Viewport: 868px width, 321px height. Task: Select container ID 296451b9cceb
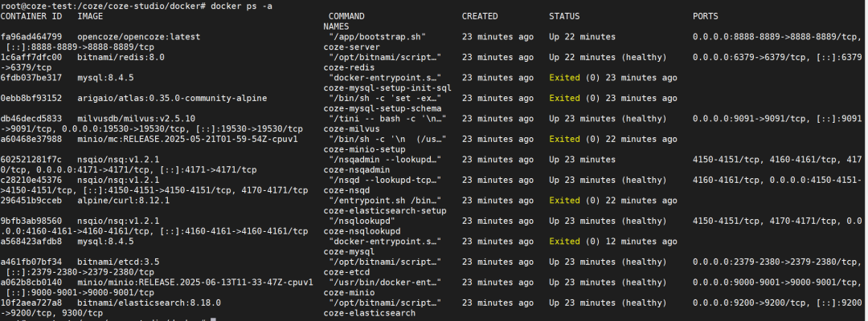[31, 201]
